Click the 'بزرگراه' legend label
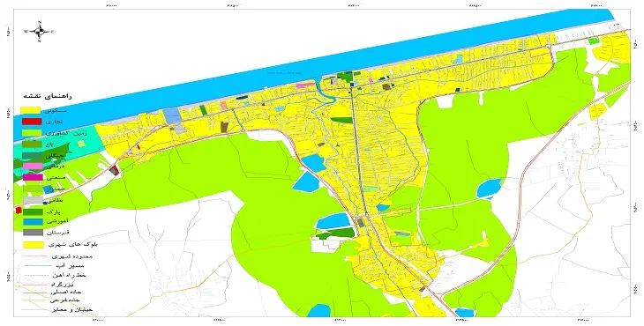 [62, 285]
